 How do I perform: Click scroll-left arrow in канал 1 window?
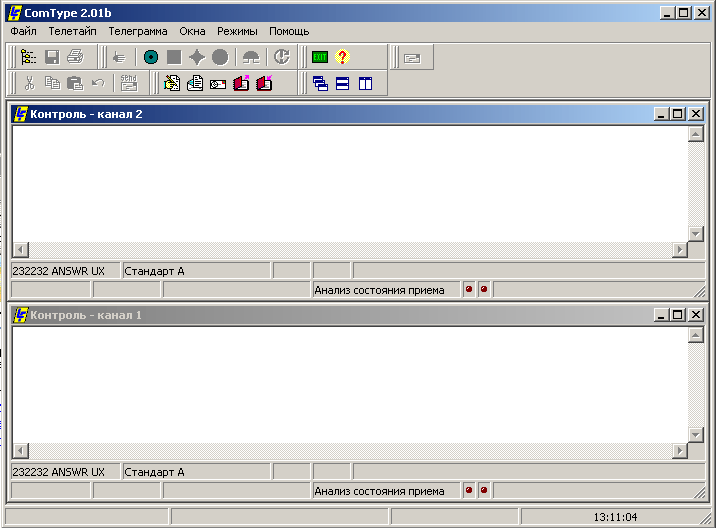point(21,451)
